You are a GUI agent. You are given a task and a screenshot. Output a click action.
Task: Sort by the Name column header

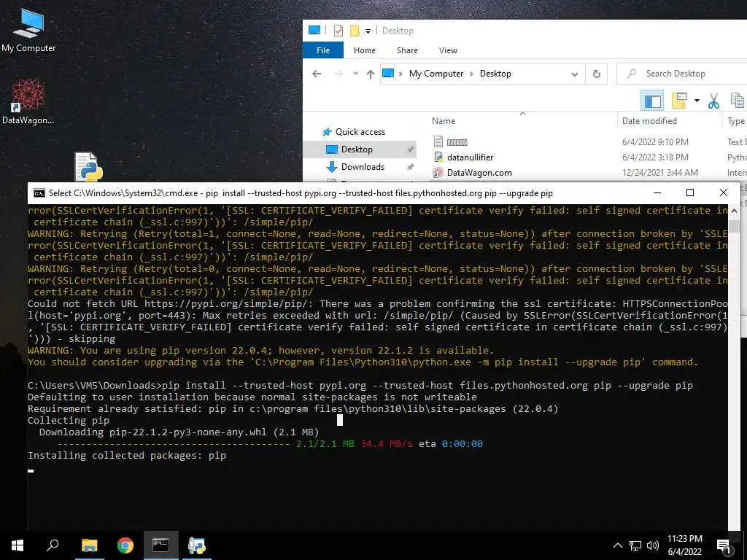pos(444,121)
